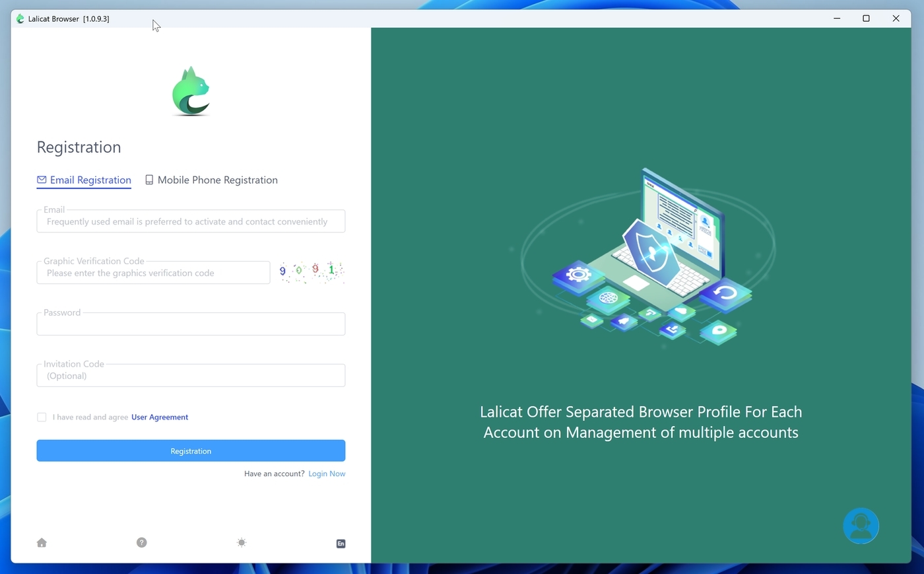The width and height of the screenshot is (924, 574).
Task: Close the Lalicat Browser window
Action: [x=896, y=18]
